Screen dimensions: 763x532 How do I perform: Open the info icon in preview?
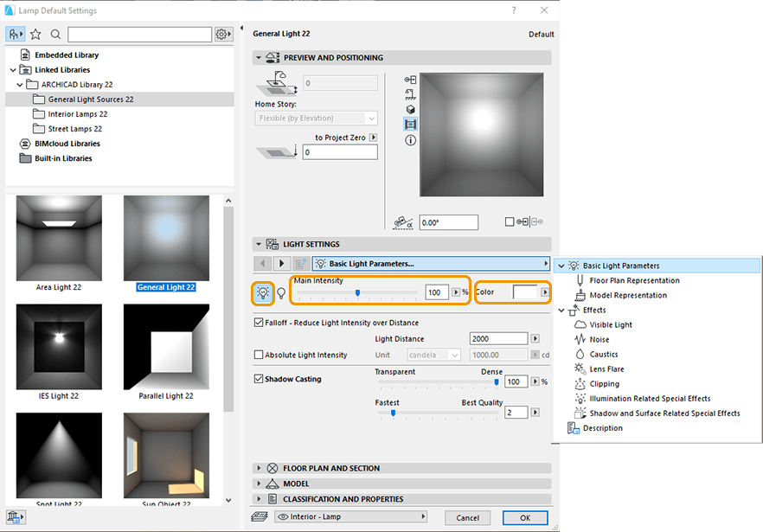pos(410,140)
